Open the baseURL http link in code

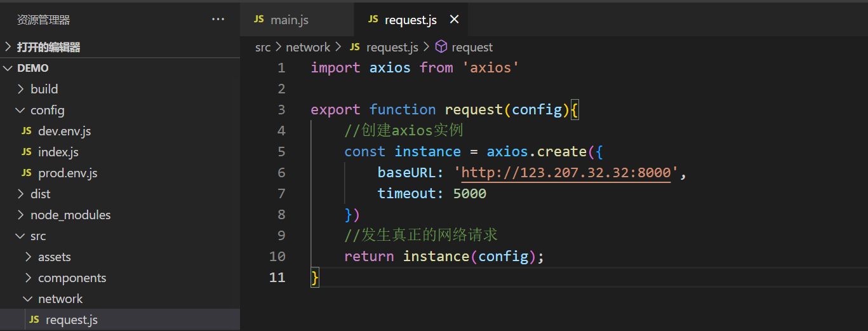[x=566, y=173]
